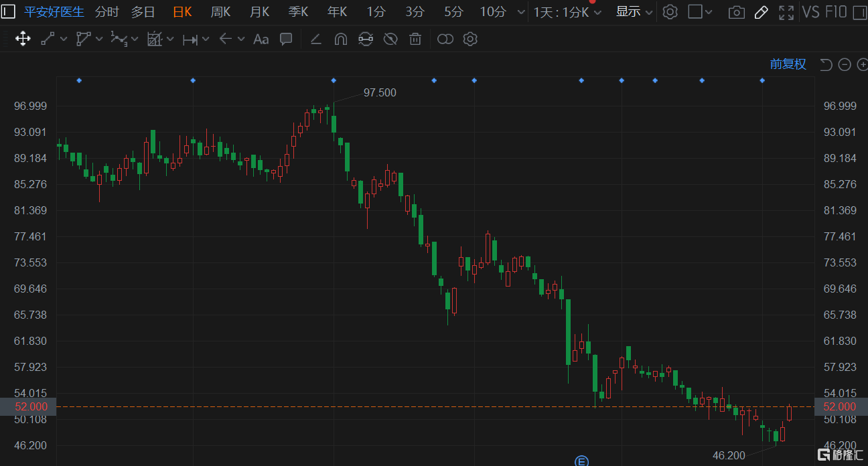
Task: Toggle the magnet snap mode
Action: click(340, 40)
